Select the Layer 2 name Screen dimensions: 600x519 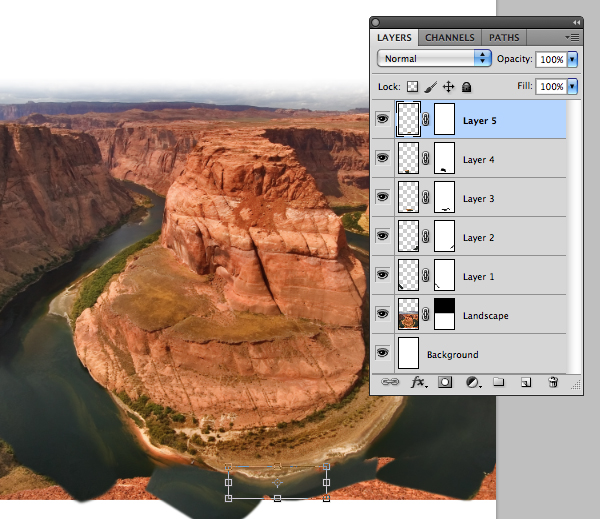click(x=478, y=238)
